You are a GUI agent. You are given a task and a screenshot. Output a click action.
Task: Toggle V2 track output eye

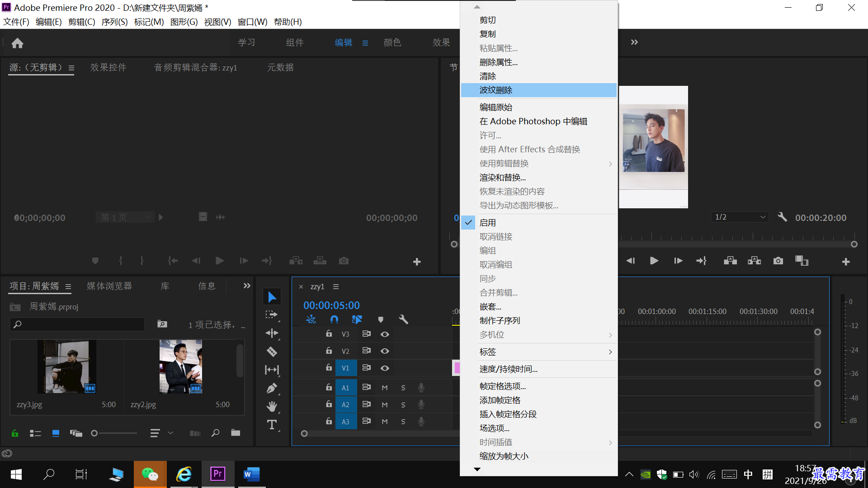[x=385, y=351]
